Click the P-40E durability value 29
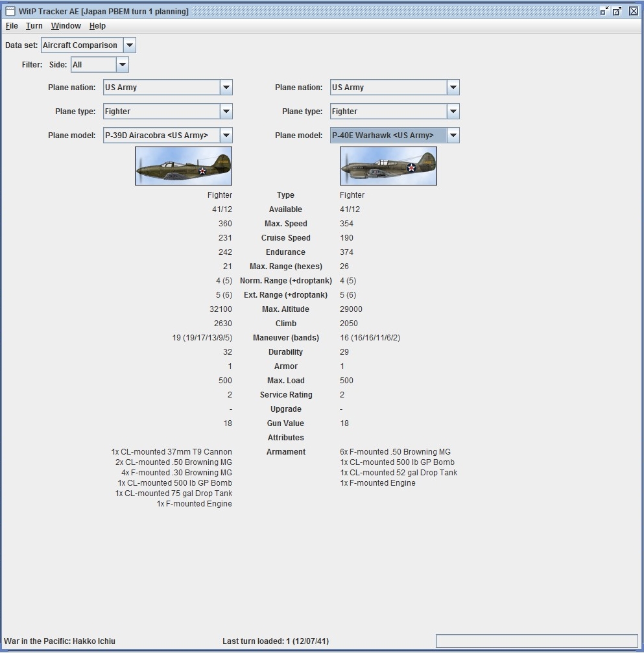Screen dimensions: 644x653 344,352
